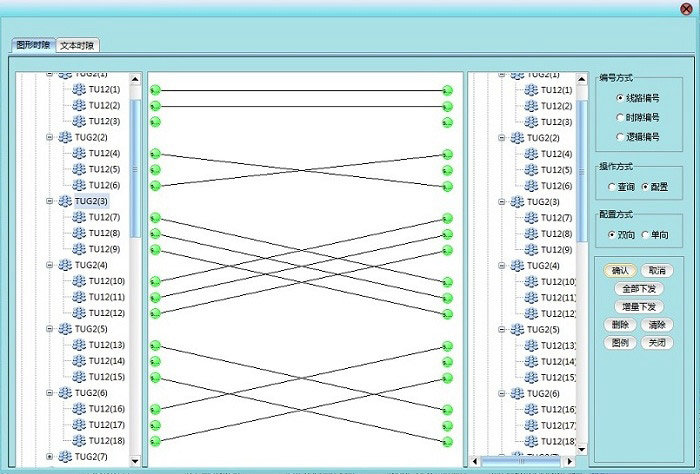Expand TUG2(7) in the left tree

tap(50, 457)
